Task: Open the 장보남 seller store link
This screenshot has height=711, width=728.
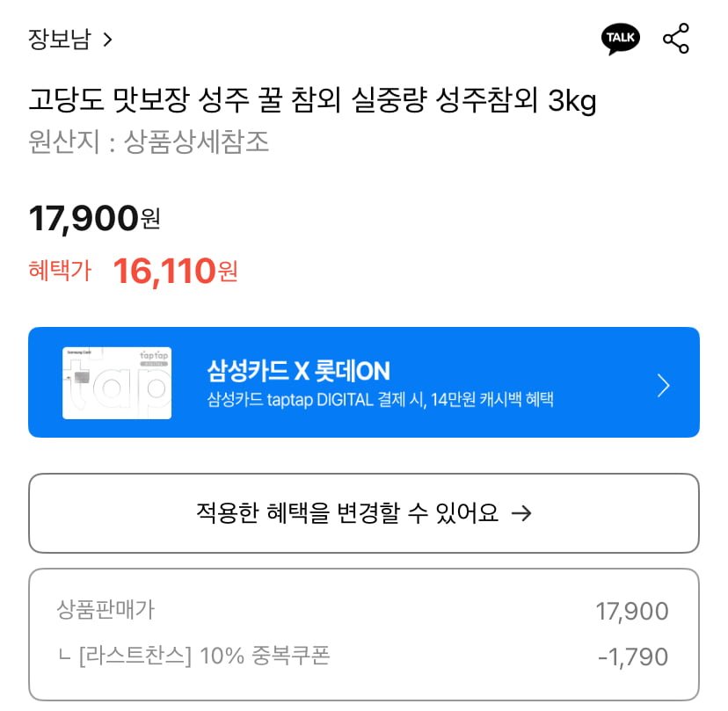Action: pyautogui.click(x=60, y=39)
